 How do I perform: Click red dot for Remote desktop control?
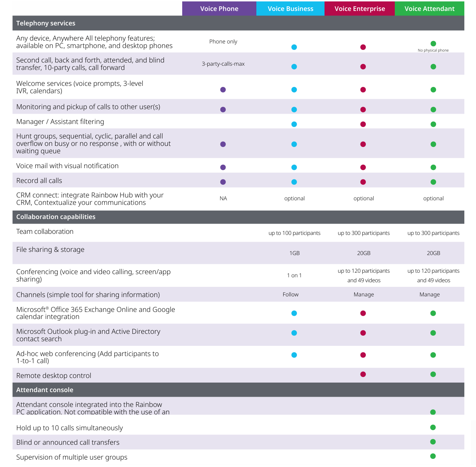(x=363, y=374)
